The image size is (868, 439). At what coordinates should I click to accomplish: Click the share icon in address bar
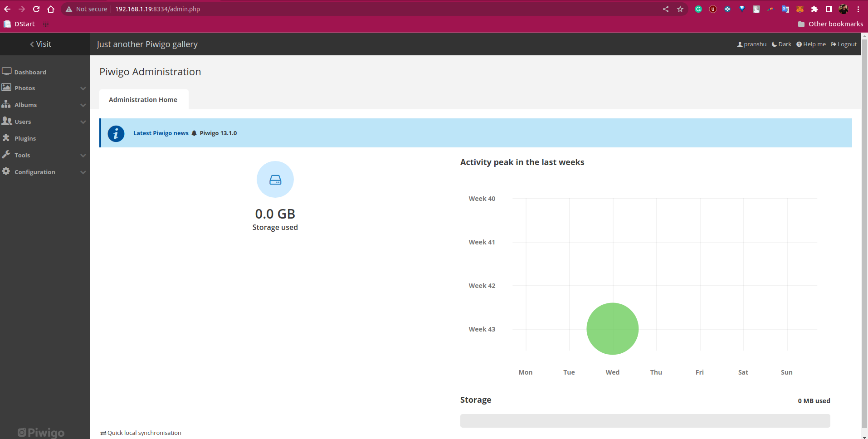[666, 9]
